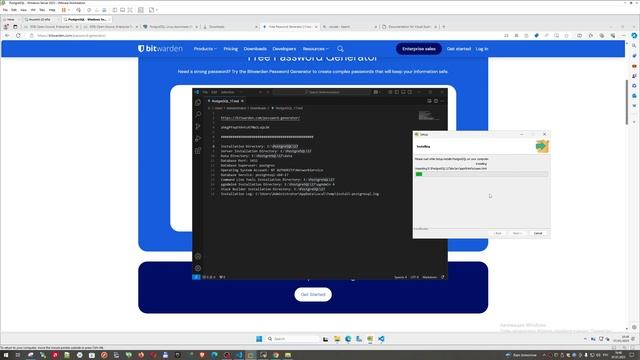Click the Setup installation progress bar
The height and width of the screenshot is (360, 640).
(x=481, y=174)
